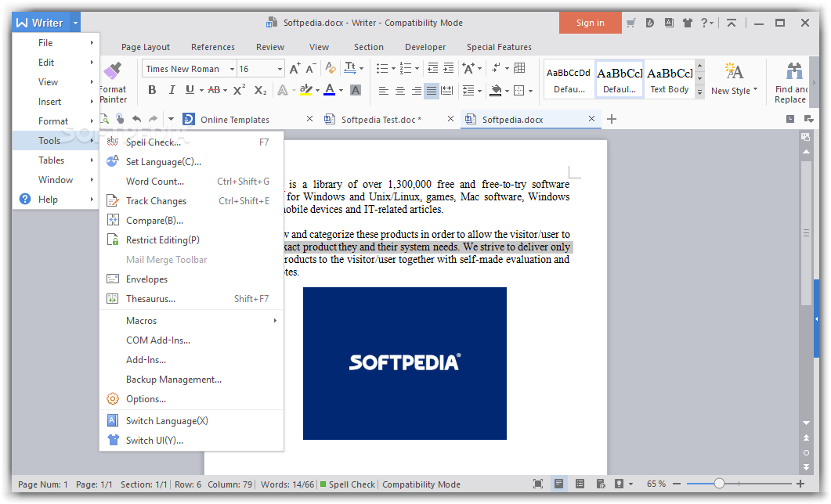Click the Character Shading icon
The height and width of the screenshot is (504, 831).
(356, 90)
